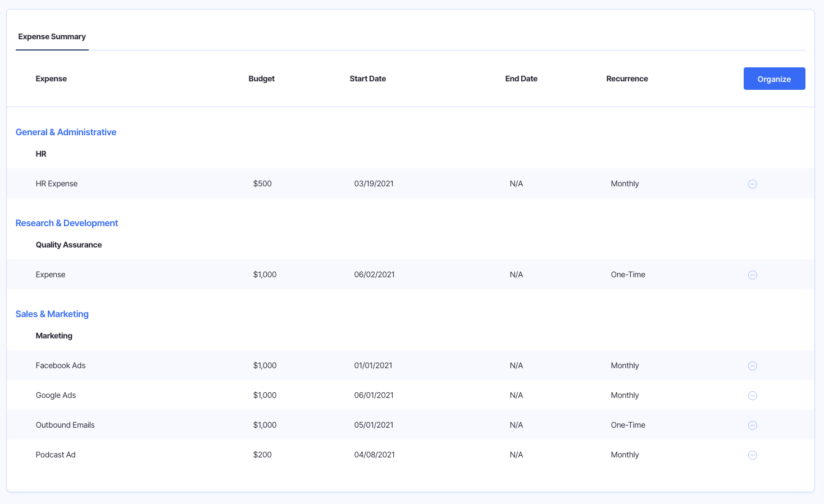
Task: Collapse the General & Administrative section
Action: (x=66, y=132)
